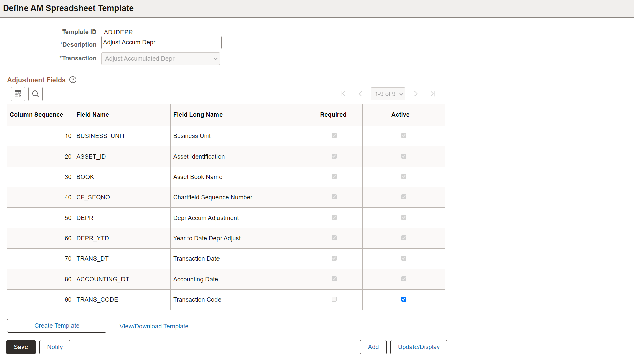Click the Update/Display button
The height and width of the screenshot is (364, 634).
[419, 347]
